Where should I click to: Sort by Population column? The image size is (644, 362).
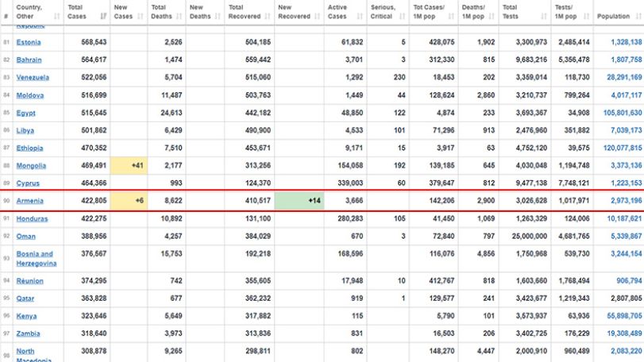pyautogui.click(x=619, y=12)
